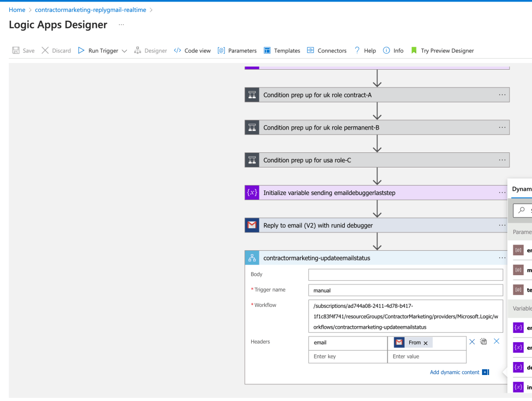Expand Reply to email (V2) step

click(377, 225)
